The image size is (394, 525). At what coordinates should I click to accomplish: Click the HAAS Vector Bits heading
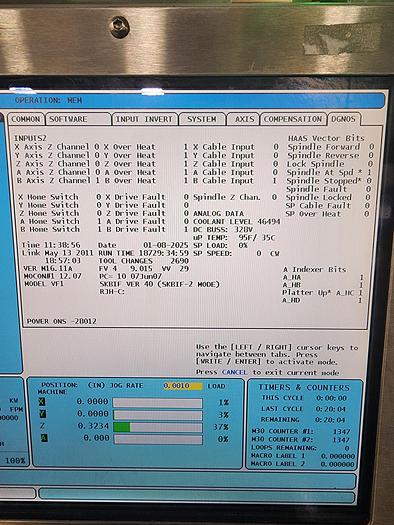(x=326, y=138)
